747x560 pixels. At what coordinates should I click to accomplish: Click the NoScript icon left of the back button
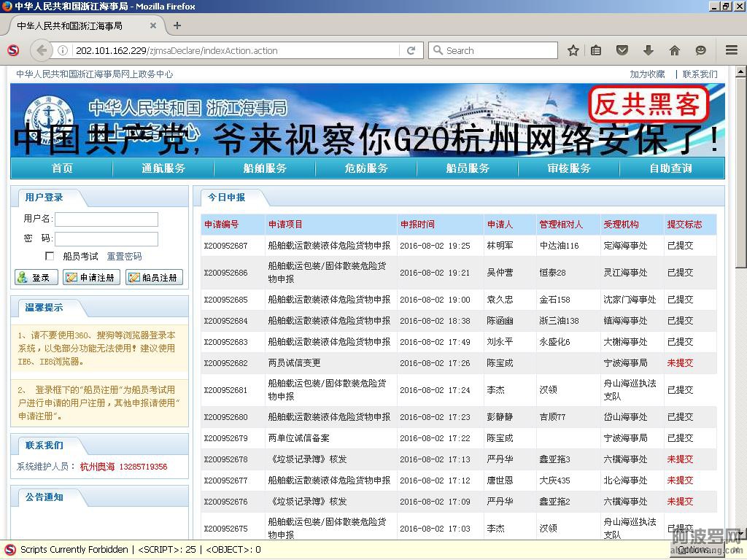(13, 50)
